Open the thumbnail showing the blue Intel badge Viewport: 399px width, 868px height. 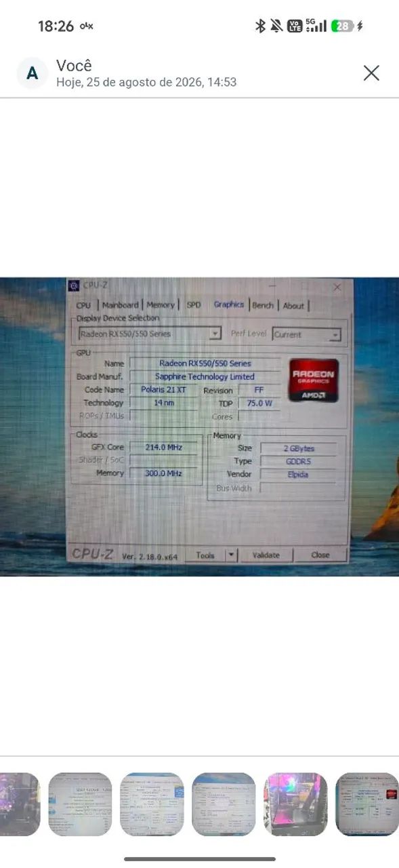[x=152, y=804]
